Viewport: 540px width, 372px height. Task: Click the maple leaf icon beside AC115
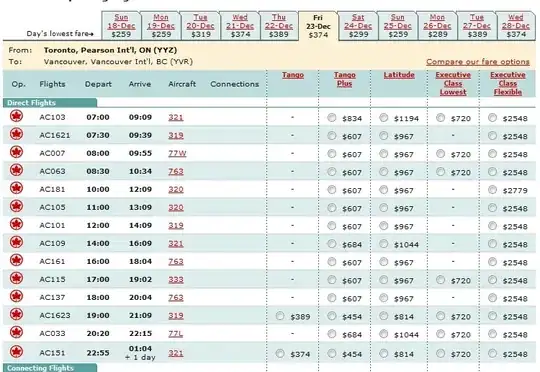click(16, 278)
